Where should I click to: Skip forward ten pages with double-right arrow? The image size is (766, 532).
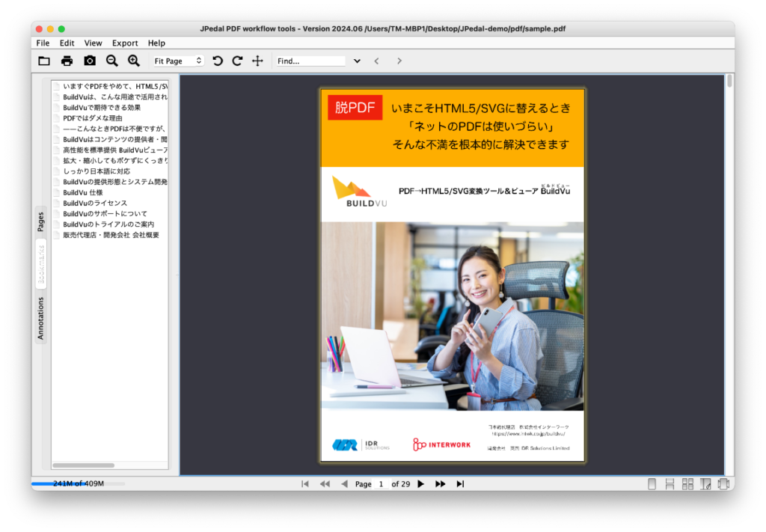[x=440, y=483]
